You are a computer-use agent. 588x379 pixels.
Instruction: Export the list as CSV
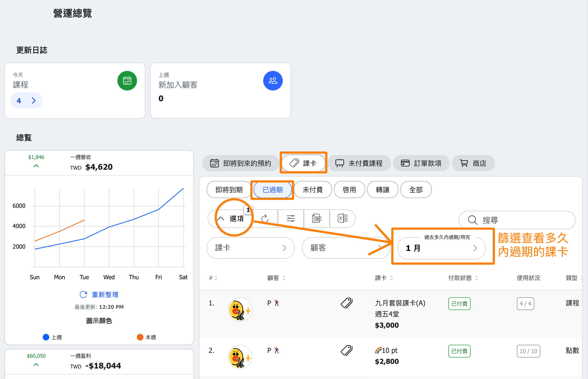click(x=317, y=219)
